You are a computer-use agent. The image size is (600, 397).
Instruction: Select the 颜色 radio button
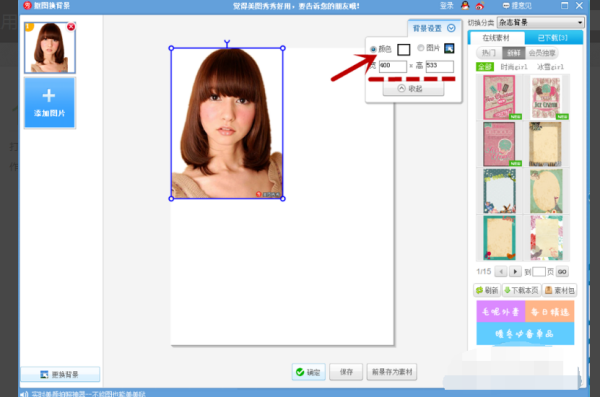click(x=373, y=49)
